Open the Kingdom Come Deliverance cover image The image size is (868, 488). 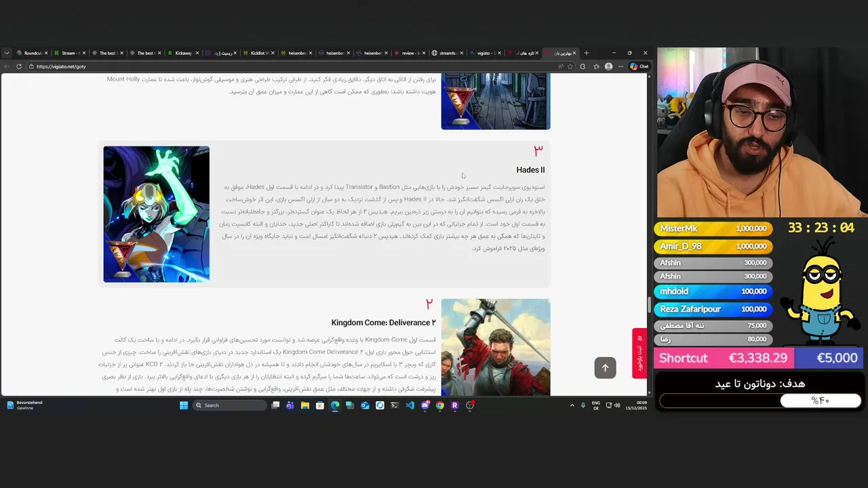coord(496,347)
